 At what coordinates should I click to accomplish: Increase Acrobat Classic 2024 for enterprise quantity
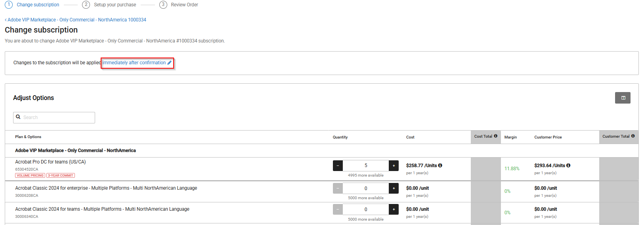pos(394,188)
